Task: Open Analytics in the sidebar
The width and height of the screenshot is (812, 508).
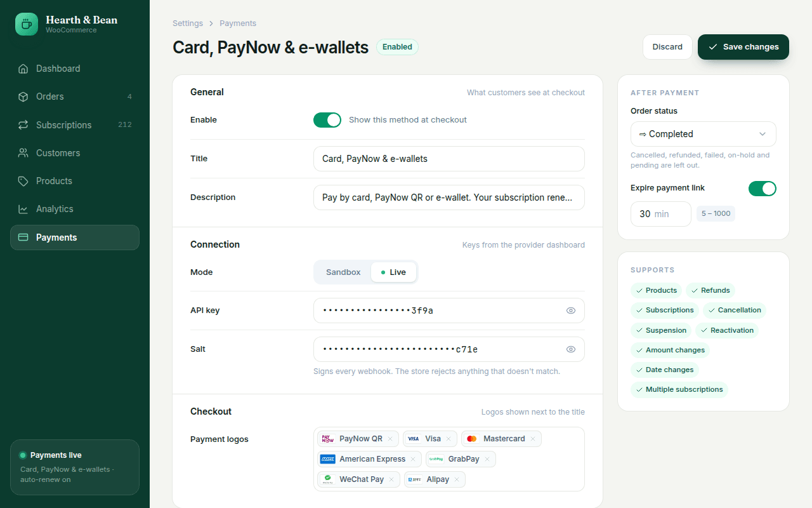Action: (75, 209)
